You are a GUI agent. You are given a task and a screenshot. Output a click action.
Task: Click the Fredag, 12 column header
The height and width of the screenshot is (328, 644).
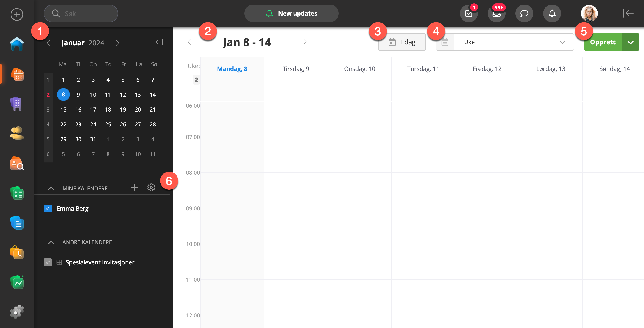[x=487, y=69]
